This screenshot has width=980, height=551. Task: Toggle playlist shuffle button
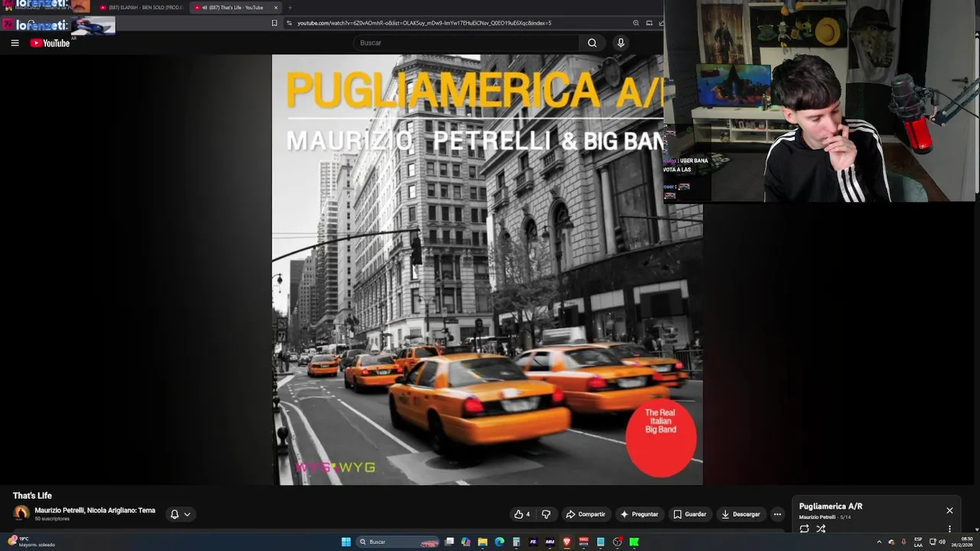click(821, 529)
